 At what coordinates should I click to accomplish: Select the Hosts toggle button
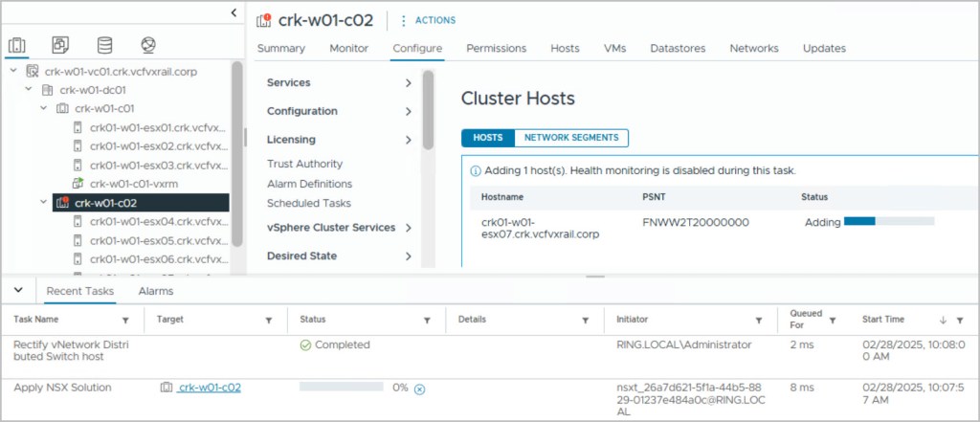pyautogui.click(x=488, y=138)
